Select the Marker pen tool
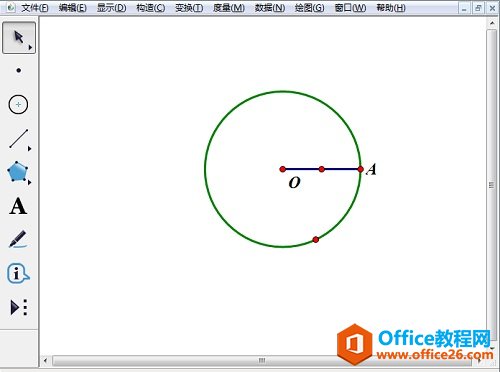Viewport: 500px width, 372px height. [18, 239]
